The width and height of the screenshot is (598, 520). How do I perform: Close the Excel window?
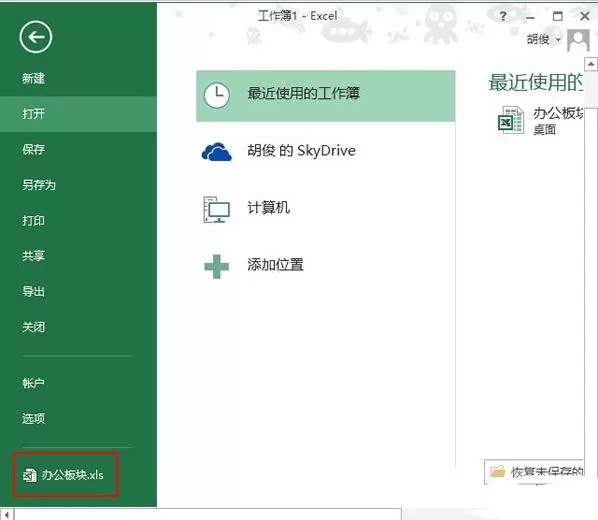(x=585, y=16)
